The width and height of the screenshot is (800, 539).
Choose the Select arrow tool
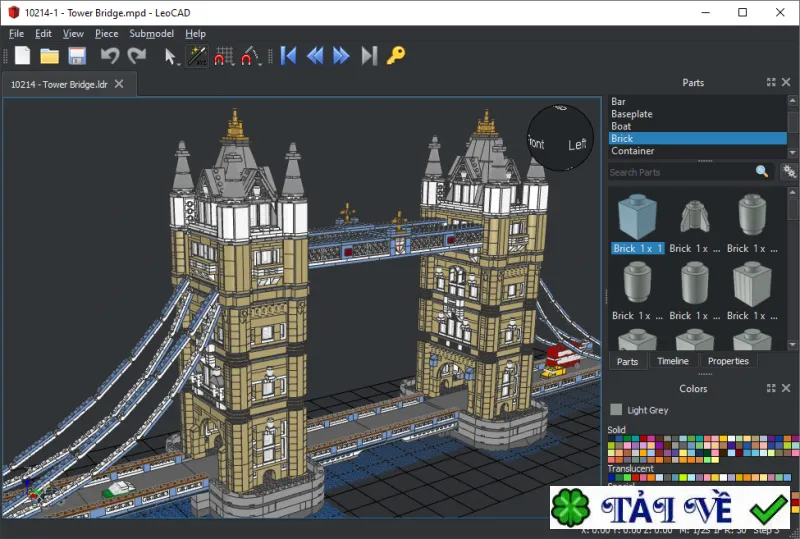[170, 56]
